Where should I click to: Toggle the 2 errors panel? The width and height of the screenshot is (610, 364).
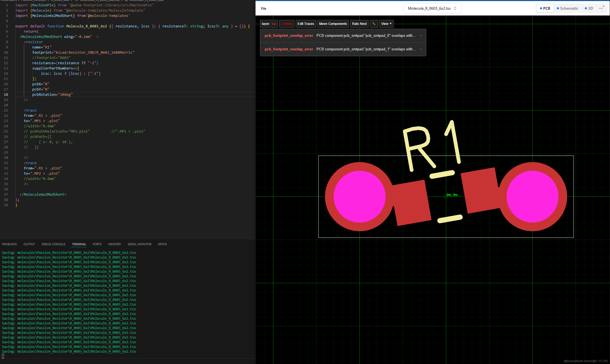pos(287,24)
